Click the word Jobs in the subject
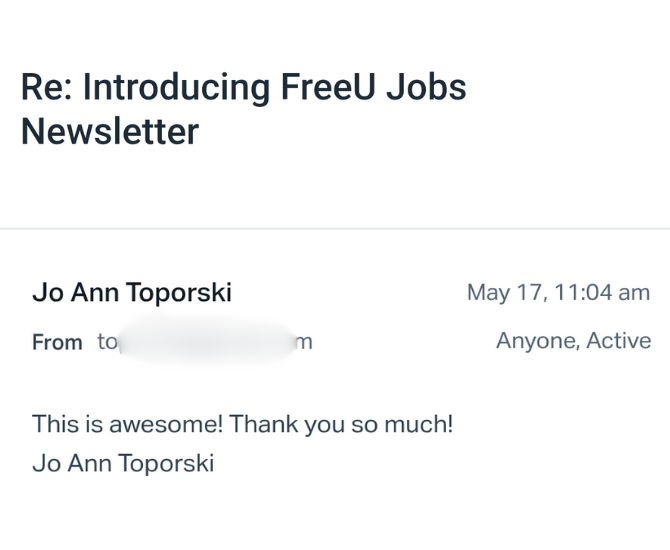Viewport: 670px width, 550px height. click(427, 88)
